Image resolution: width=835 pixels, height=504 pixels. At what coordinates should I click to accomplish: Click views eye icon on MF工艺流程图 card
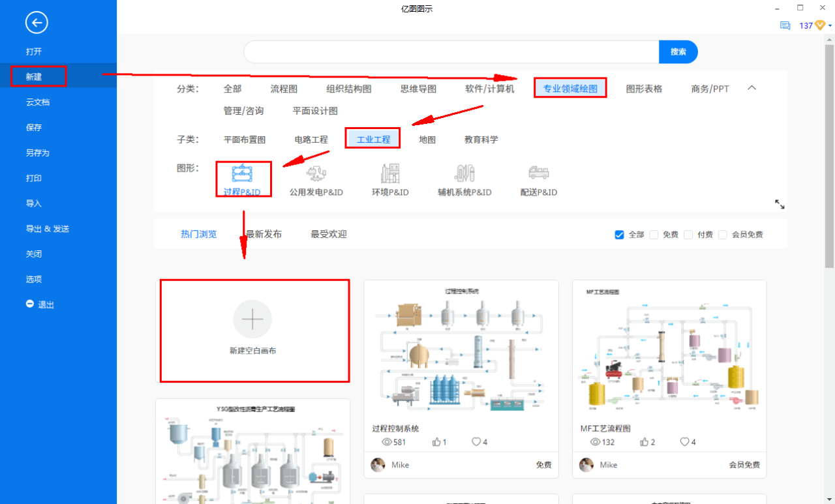tap(595, 442)
